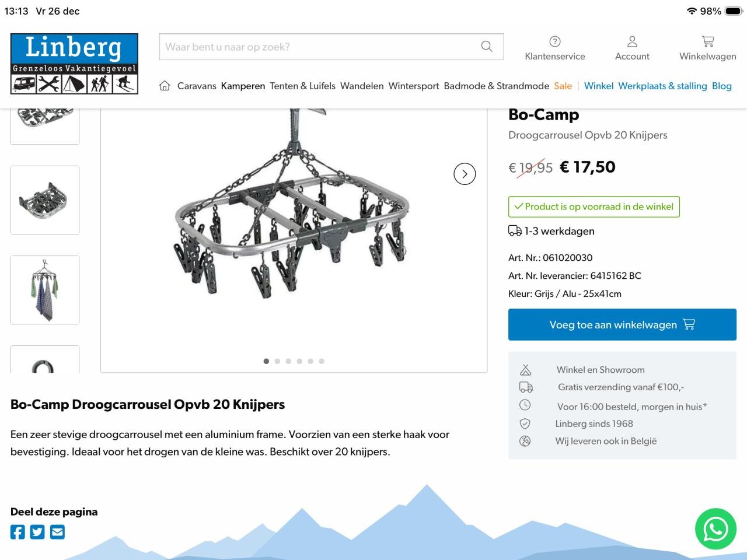View thumbnail with hanging towels

click(x=45, y=290)
